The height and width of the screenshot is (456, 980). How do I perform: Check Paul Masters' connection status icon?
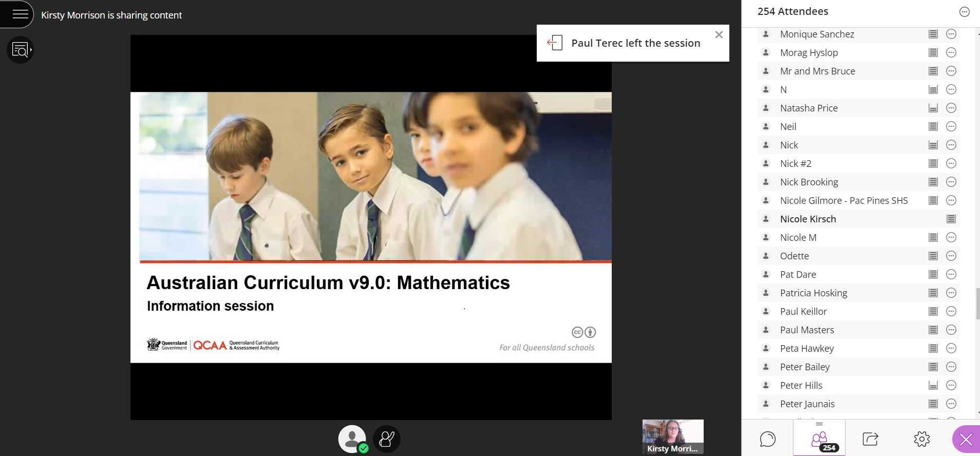(933, 330)
